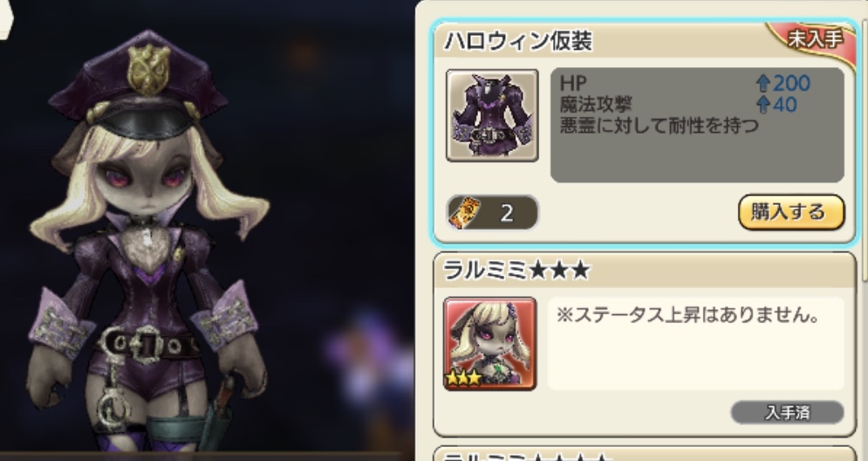868x461 pixels.
Task: Click the grey costume stats description box
Action: 698,125
